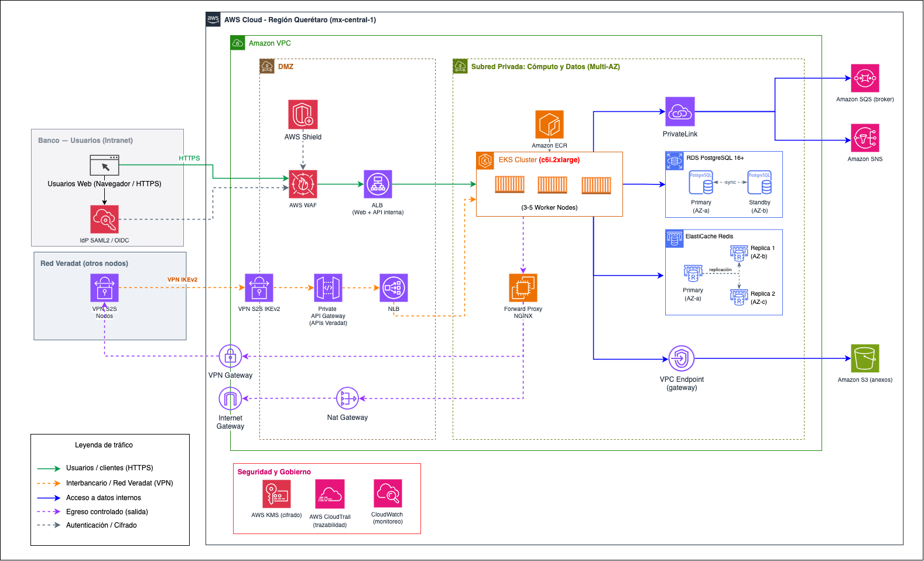Click the EKS Cluster icon
Screen dimensions: 924x561
pos(485,160)
